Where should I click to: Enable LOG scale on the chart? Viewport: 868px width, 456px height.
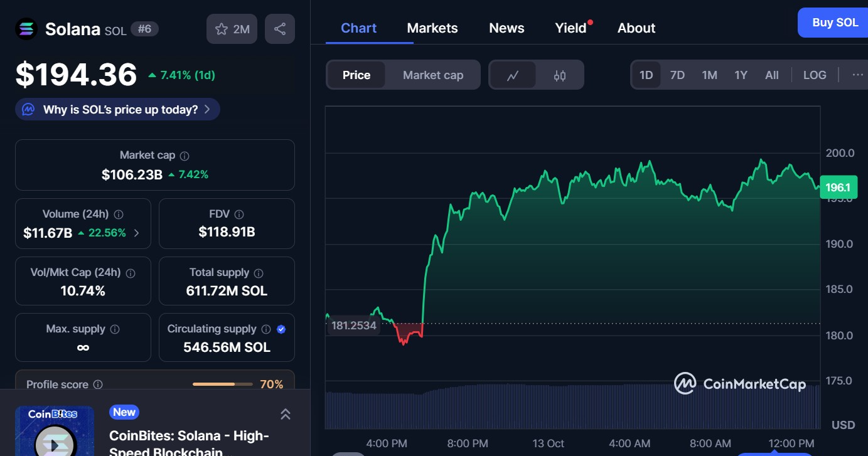click(814, 75)
